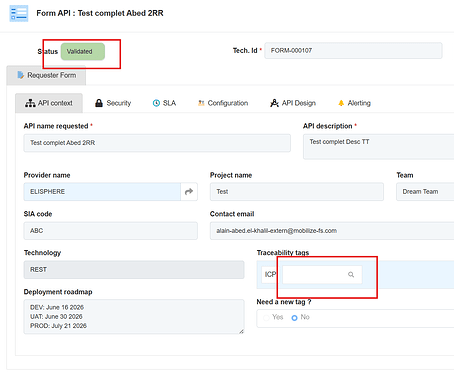Open the Requester Form tab
The width and height of the screenshot is (454, 375).
(x=46, y=75)
